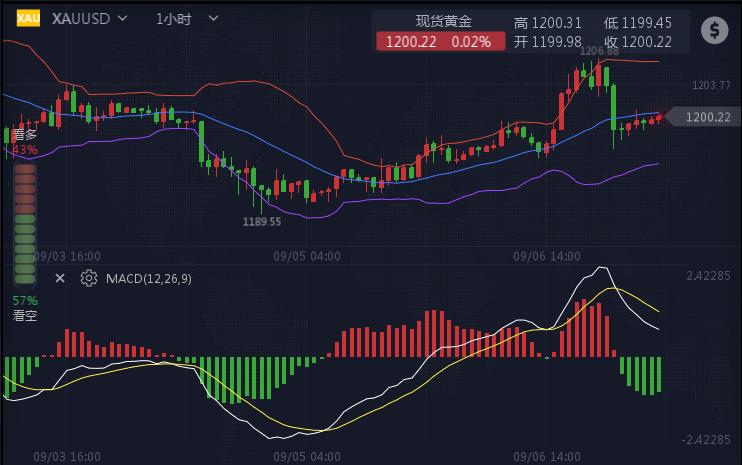The height and width of the screenshot is (465, 742).
Task: Open MACD indicator settings gear
Action: (x=89, y=278)
